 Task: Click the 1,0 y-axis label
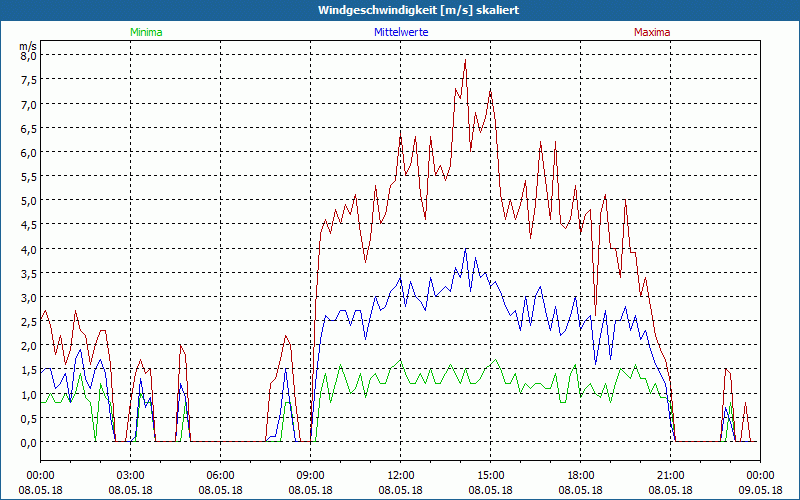click(29, 394)
